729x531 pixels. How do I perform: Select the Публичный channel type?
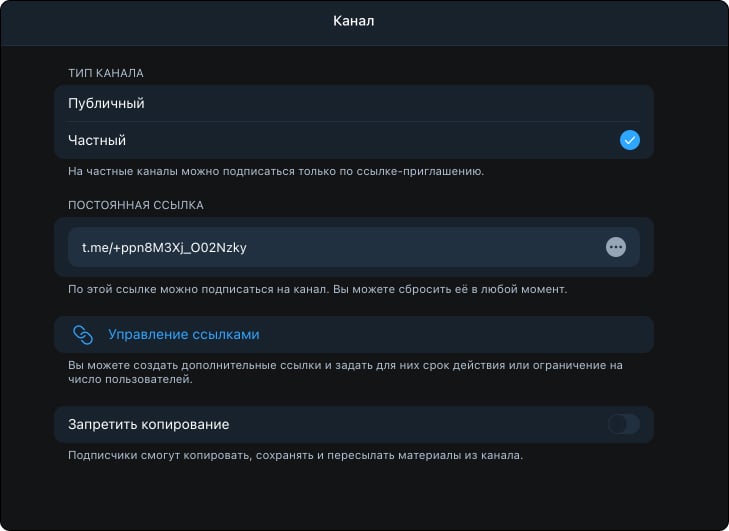click(354, 103)
